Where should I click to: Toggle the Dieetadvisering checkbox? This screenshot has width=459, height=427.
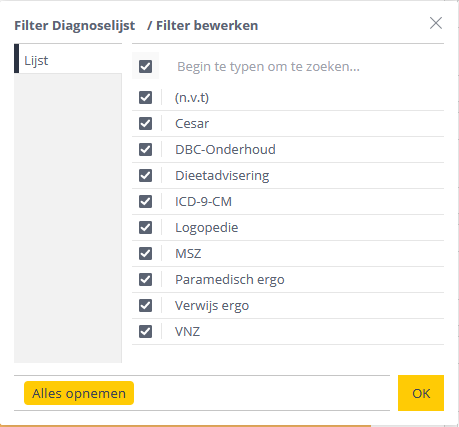[x=145, y=176]
